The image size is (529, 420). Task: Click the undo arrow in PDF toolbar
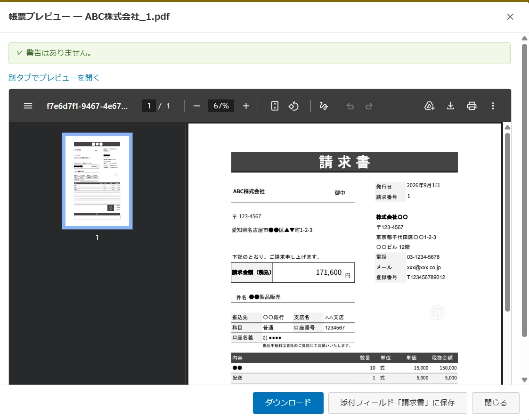(x=350, y=106)
